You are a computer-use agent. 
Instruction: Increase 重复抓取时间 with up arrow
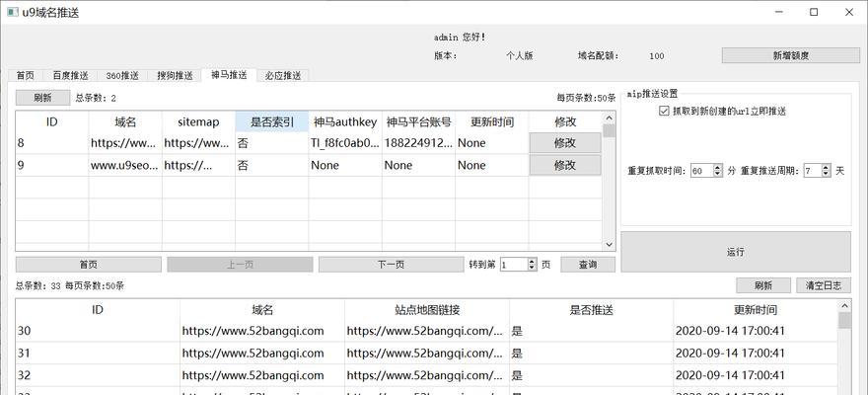(718, 168)
